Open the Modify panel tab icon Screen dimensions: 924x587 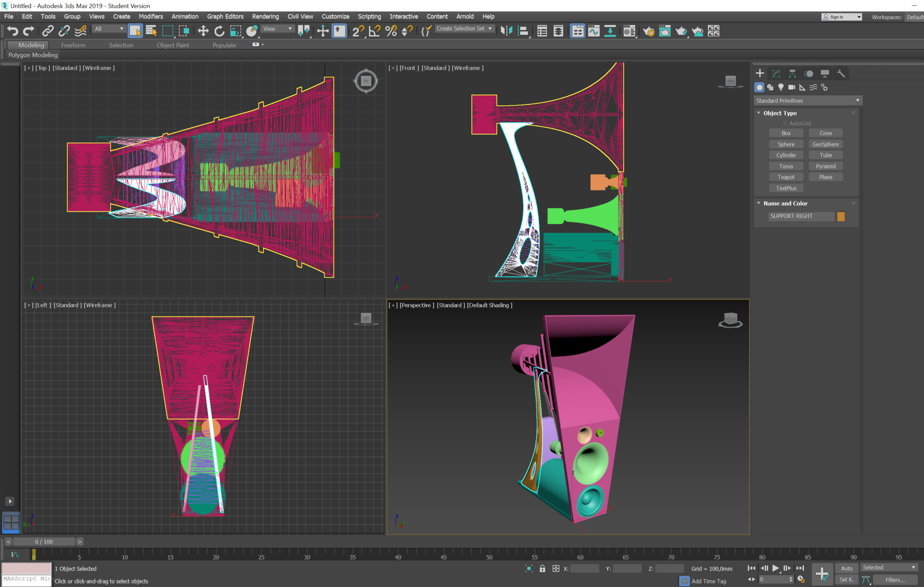click(776, 73)
